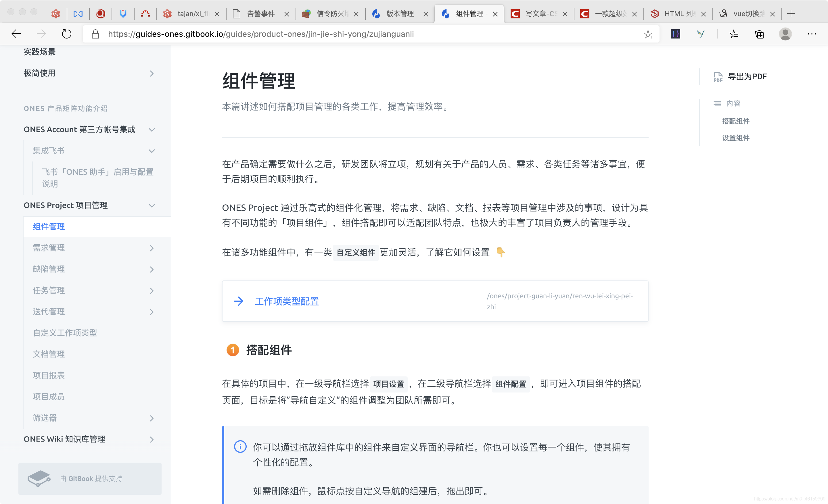
Task: Click the arrow icon beside 工作项类型配置
Action: coord(239,301)
